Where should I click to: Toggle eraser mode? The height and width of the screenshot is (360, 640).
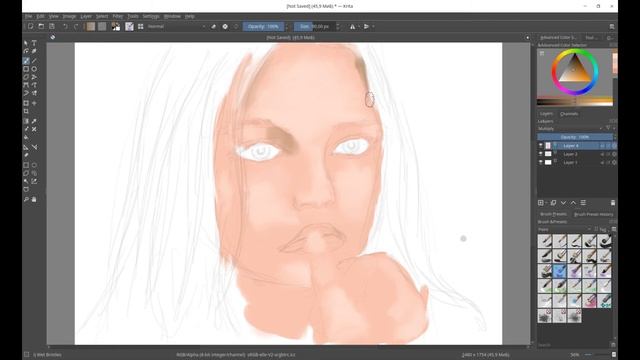click(x=213, y=27)
